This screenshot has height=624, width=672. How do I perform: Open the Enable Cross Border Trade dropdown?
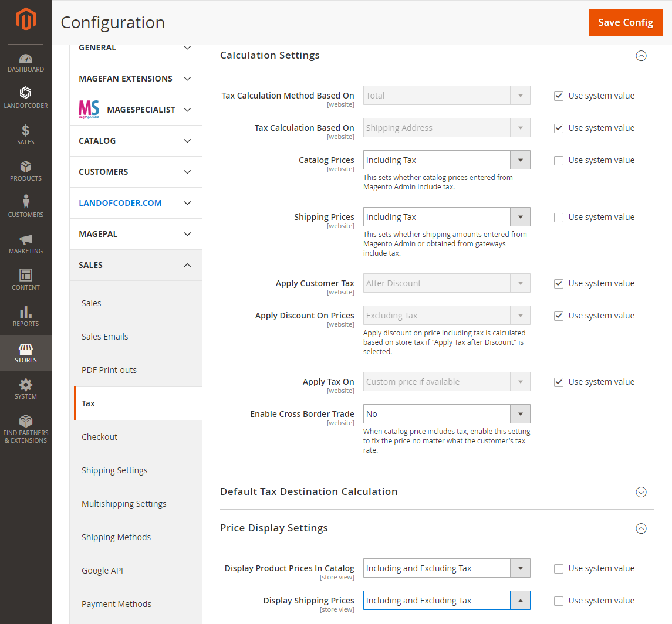pyautogui.click(x=520, y=413)
